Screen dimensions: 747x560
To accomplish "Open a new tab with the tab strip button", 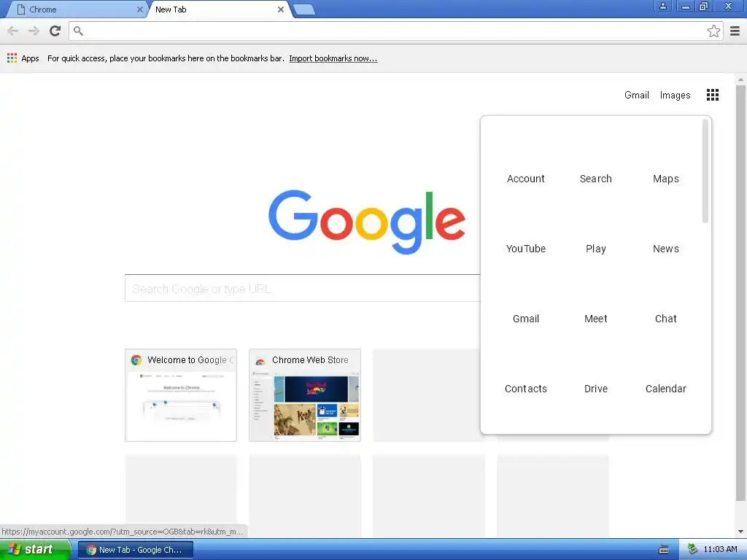I will click(303, 9).
